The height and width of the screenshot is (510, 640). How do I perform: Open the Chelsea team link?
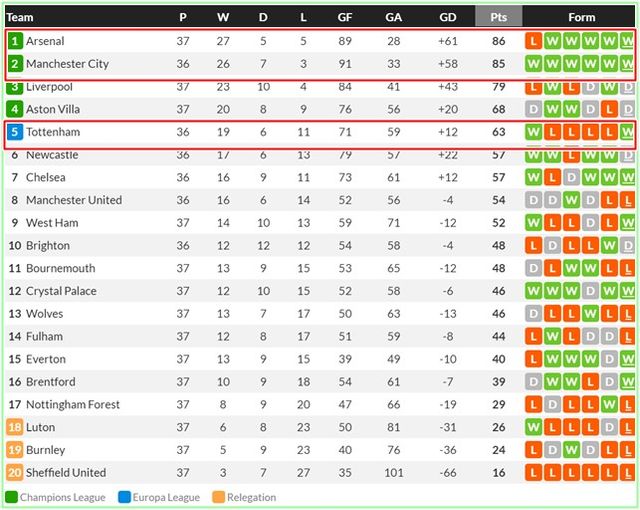(x=46, y=177)
